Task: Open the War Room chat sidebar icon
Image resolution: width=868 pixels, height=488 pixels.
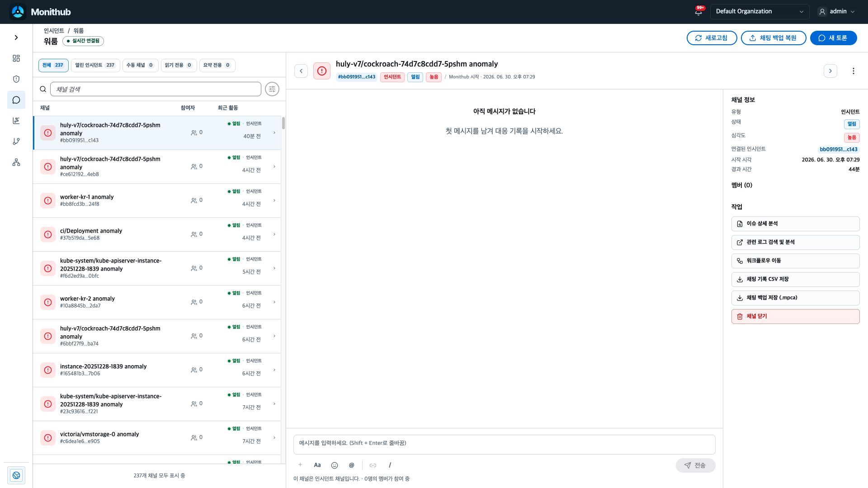Action: pos(16,100)
